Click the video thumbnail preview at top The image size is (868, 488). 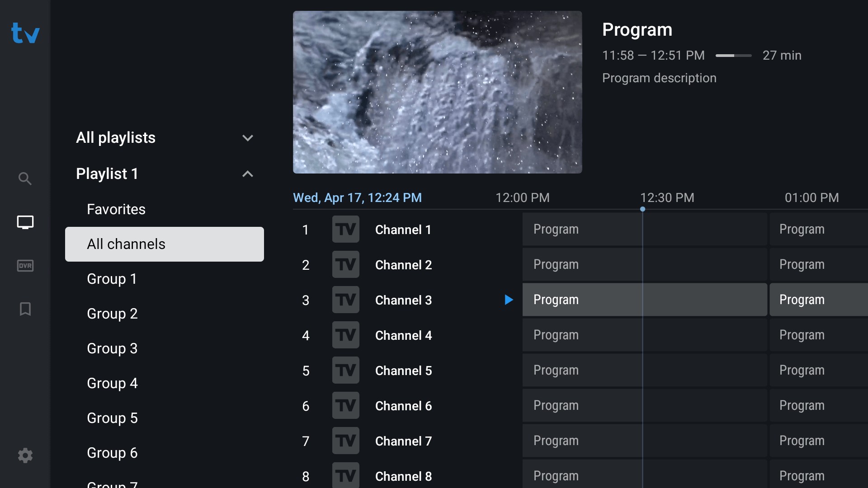tap(438, 92)
